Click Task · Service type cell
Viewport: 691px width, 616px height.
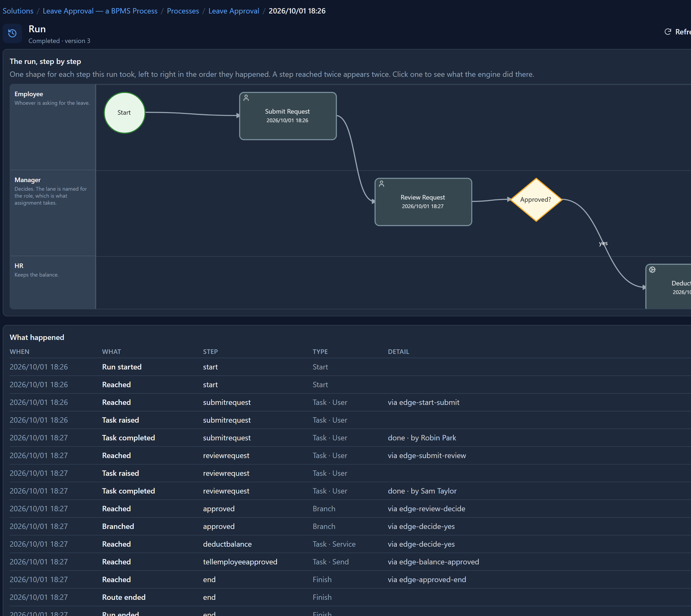[x=334, y=544]
